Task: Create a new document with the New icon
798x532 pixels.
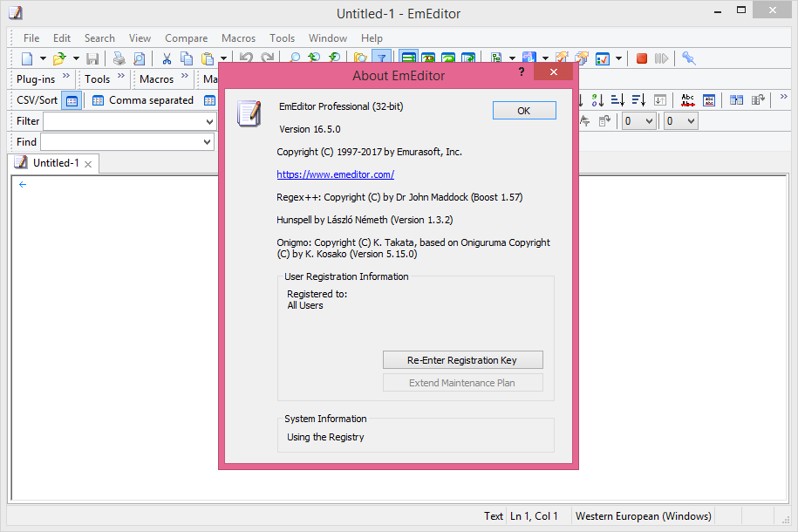Action: (x=27, y=59)
